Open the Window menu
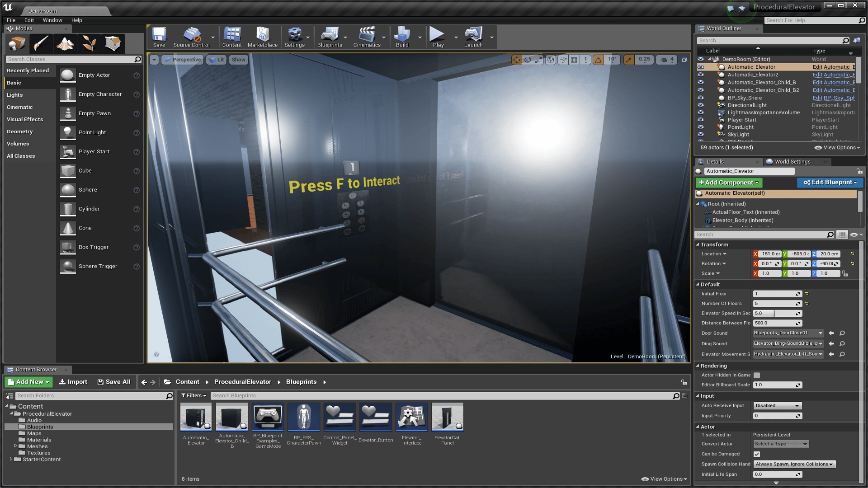The height and width of the screenshot is (488, 868). pos(52,20)
